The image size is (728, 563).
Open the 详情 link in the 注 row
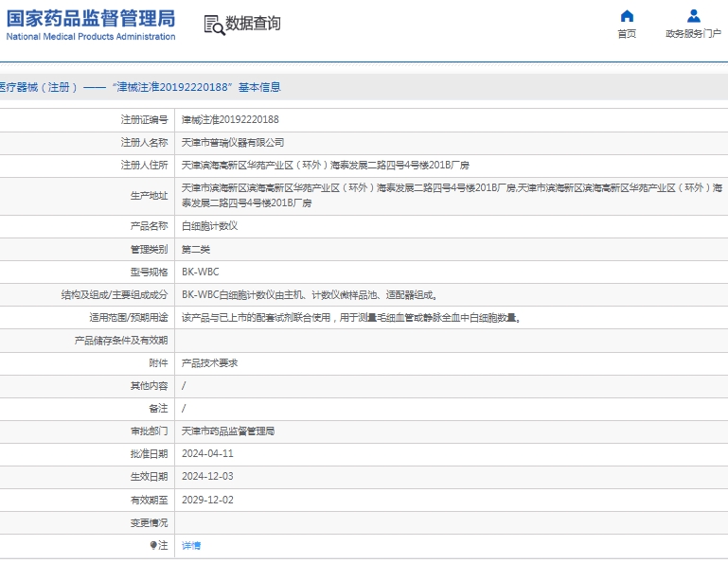191,545
